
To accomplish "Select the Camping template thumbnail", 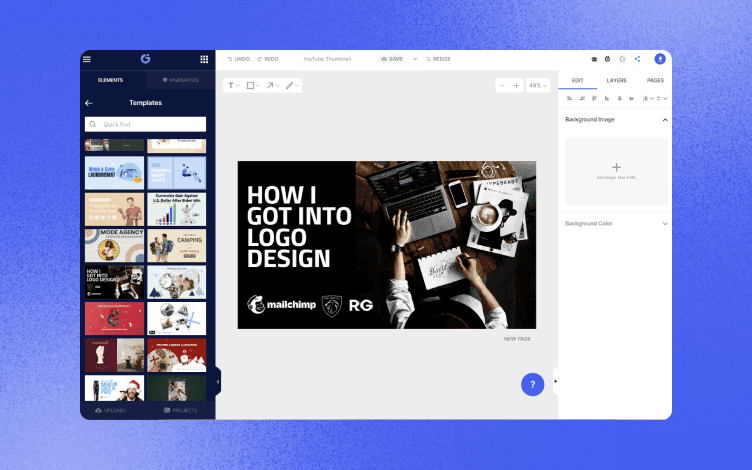I will [x=176, y=246].
